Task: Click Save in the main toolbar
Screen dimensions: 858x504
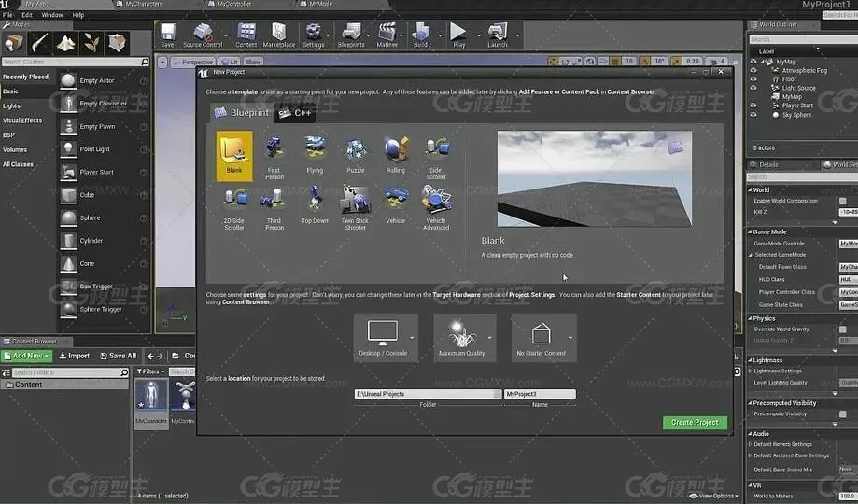Action: pos(167,35)
